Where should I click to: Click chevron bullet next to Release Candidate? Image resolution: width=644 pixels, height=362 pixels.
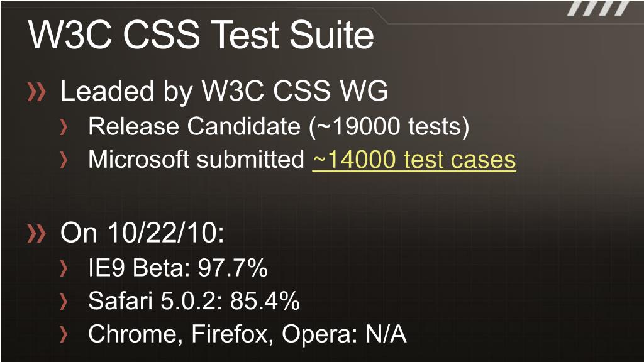pos(64,127)
